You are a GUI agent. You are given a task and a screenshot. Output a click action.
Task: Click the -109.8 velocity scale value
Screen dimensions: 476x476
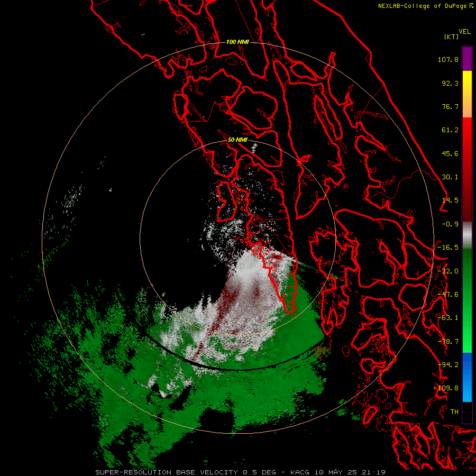(x=446, y=388)
